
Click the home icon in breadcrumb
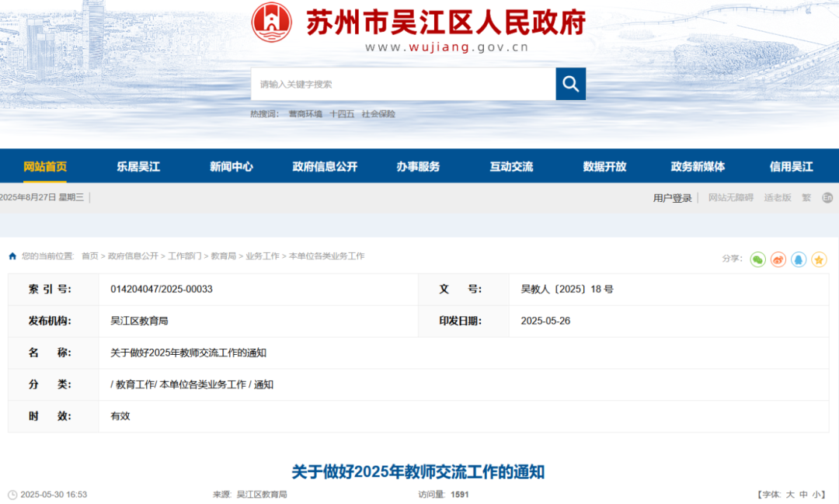[12, 256]
